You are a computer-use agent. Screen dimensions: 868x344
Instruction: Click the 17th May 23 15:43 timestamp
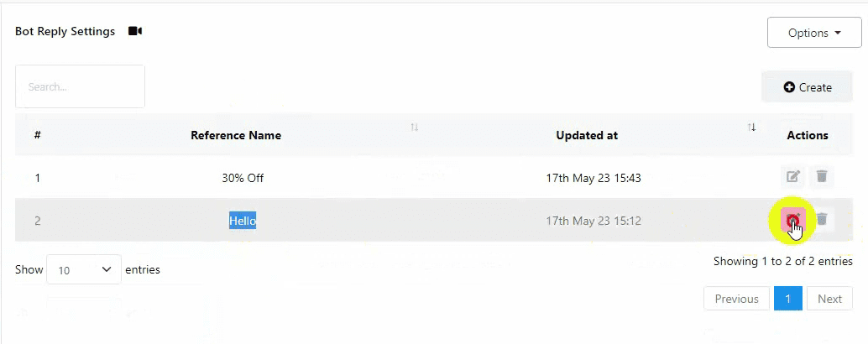click(593, 178)
